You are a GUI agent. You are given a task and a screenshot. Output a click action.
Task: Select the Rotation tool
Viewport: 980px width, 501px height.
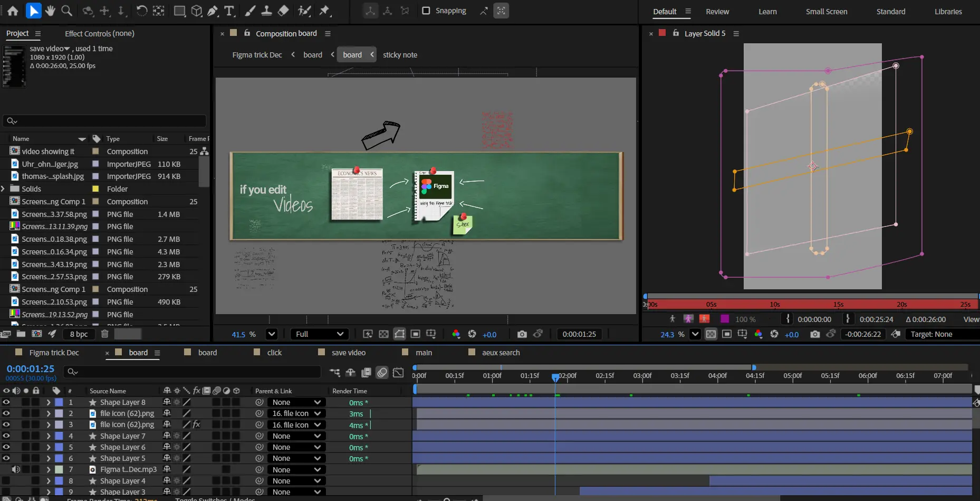141,11
